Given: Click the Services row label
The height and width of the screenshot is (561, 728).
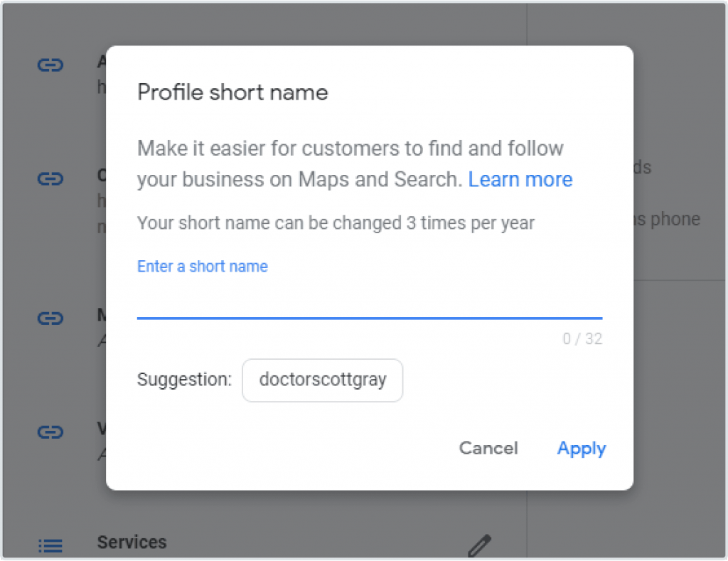Looking at the screenshot, I should (x=132, y=543).
